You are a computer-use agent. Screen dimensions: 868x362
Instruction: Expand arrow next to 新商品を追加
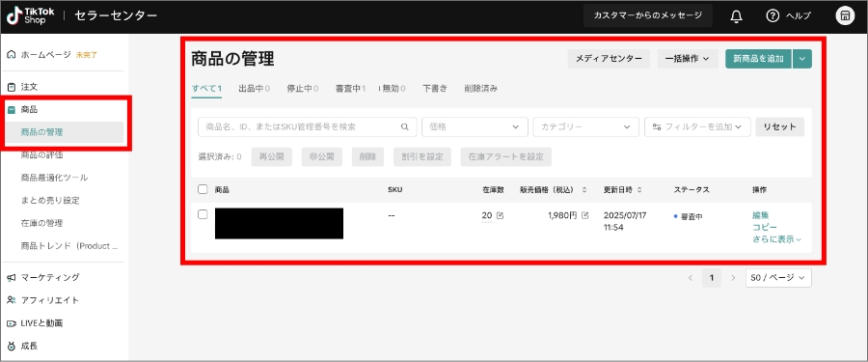[x=802, y=59]
